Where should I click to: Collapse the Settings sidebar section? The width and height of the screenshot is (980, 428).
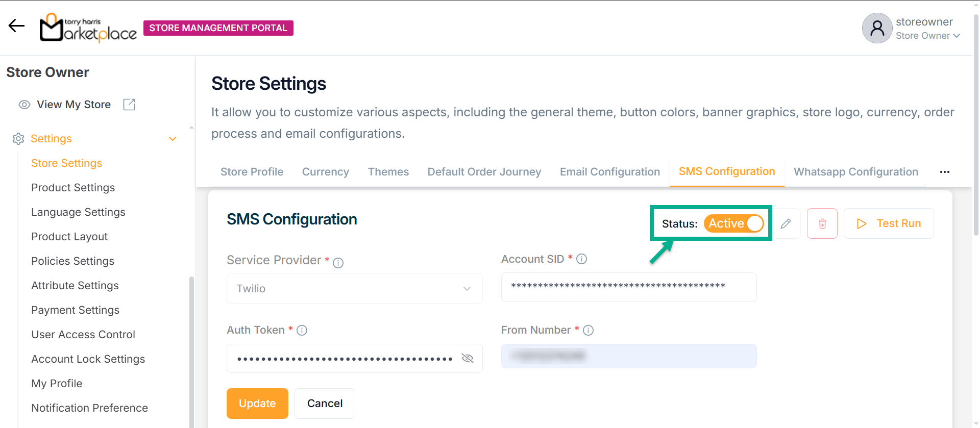point(173,139)
